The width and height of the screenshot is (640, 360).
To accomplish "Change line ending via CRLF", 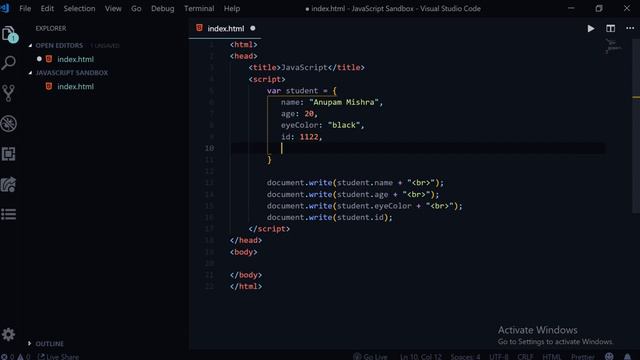I will pyautogui.click(x=525, y=357).
